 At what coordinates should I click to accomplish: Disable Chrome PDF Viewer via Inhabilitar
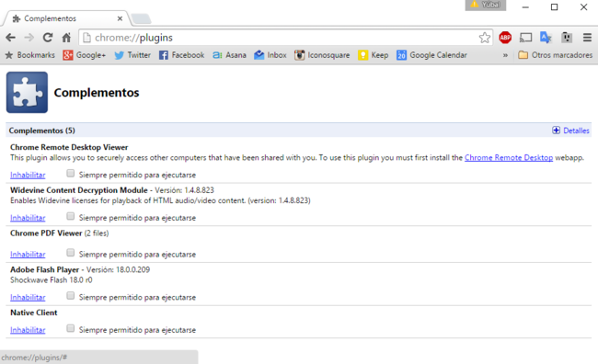[x=28, y=255]
